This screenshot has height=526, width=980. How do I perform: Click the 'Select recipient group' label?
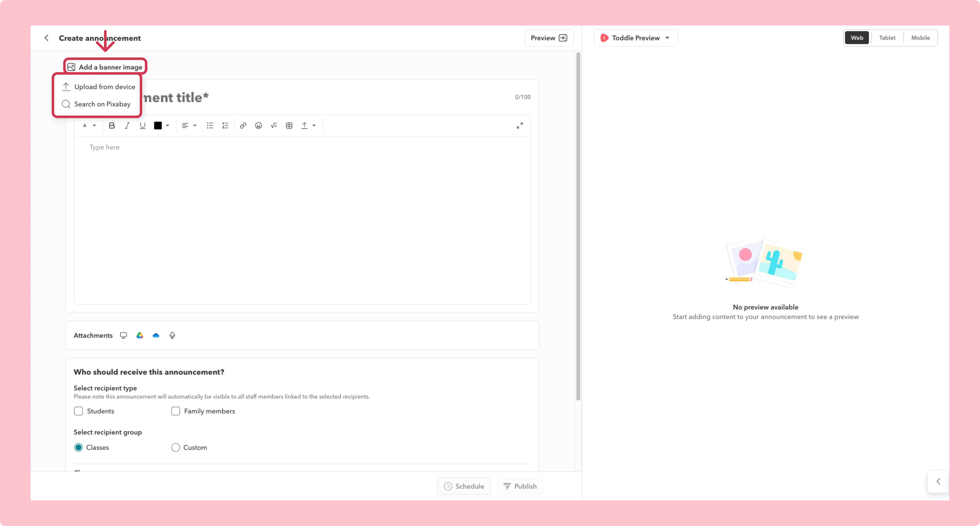pyautogui.click(x=108, y=432)
